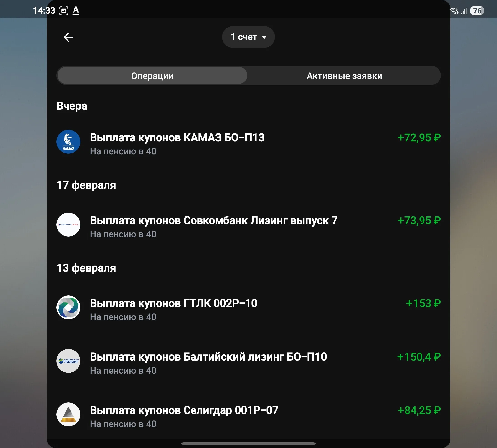Go back using the left arrow
This screenshot has width=497, height=448.
click(x=68, y=37)
